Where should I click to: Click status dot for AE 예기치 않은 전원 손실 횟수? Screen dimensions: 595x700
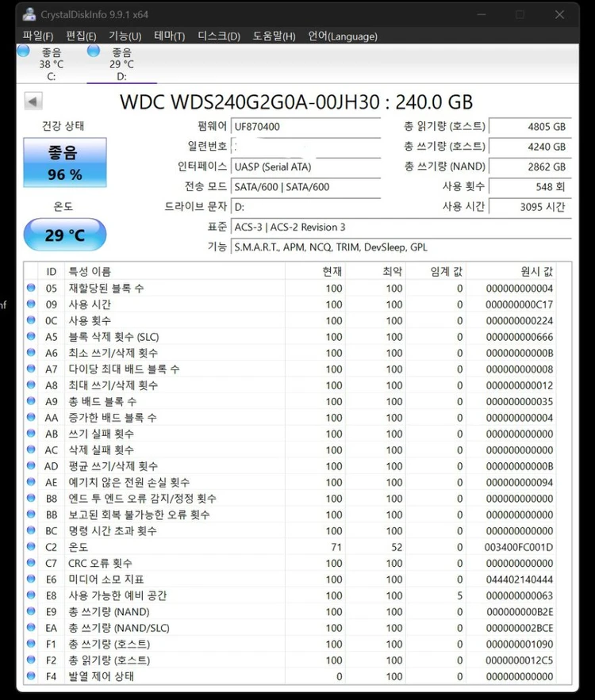click(x=31, y=482)
